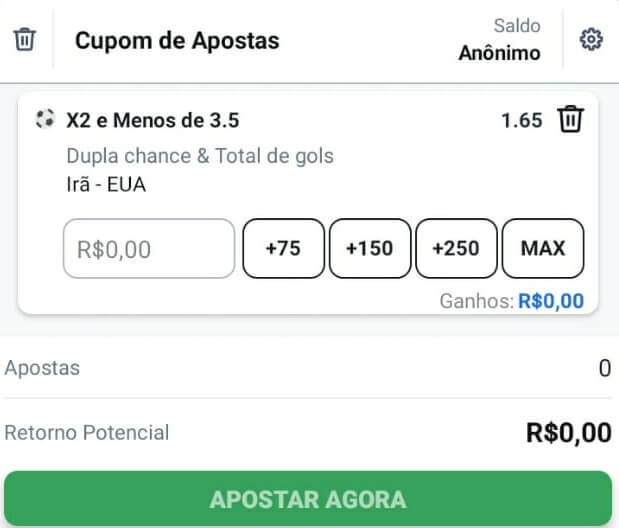Click the Retorno Potencial R$0,00 value
Image resolution: width=619 pixels, height=528 pixels.
pos(569,433)
